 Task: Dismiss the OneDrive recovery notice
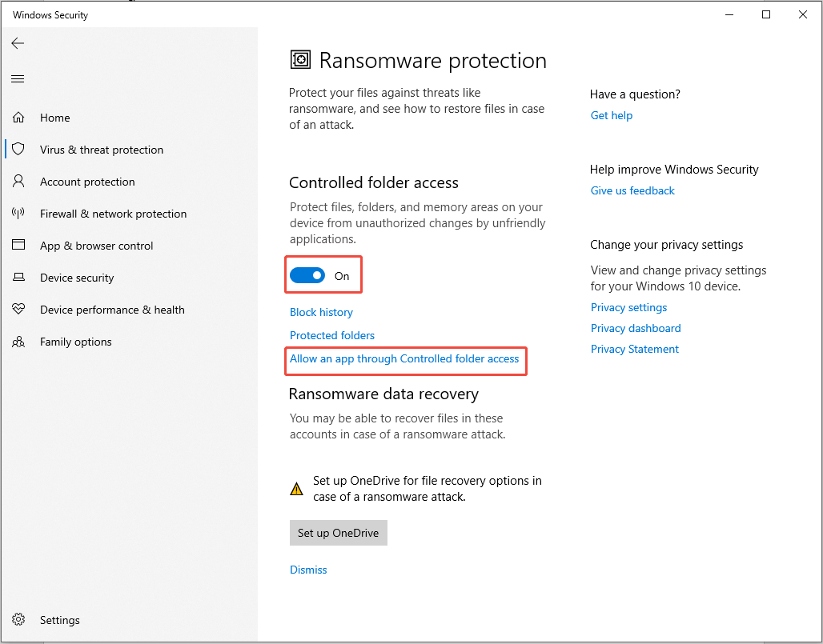click(308, 570)
